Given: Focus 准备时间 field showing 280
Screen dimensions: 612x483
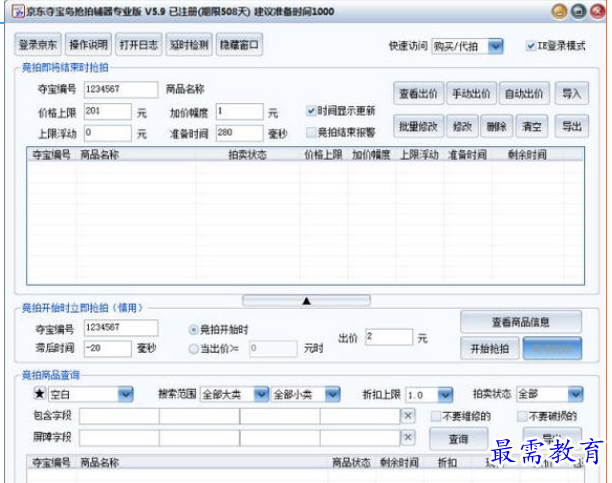Looking at the screenshot, I should [x=240, y=133].
